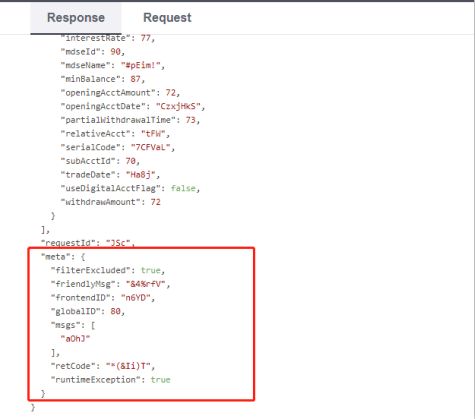Click the mdseName value "#pEim!"

[x=141, y=65]
